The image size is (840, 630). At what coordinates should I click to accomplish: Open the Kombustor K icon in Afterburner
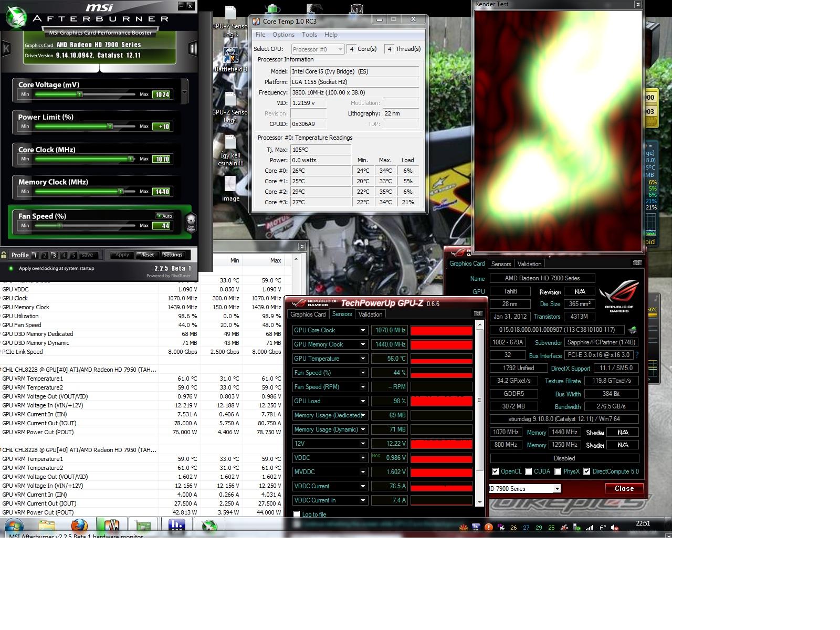(6, 48)
